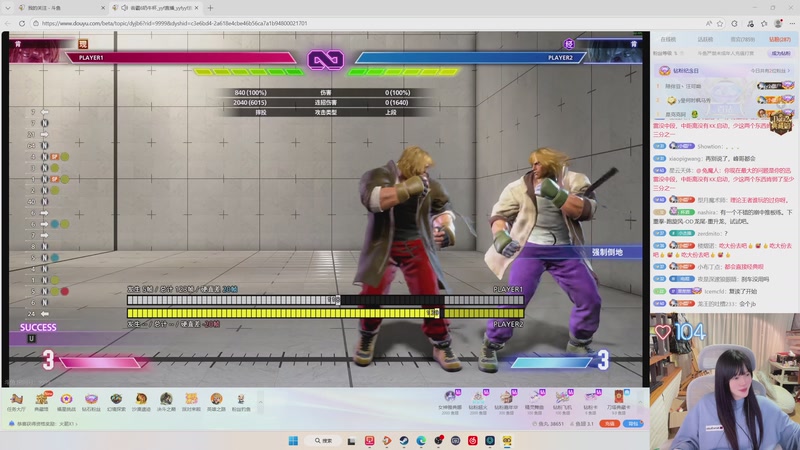Viewport: 800px width, 450px height.
Task: Add page to favorites star icon
Action: click(x=720, y=23)
